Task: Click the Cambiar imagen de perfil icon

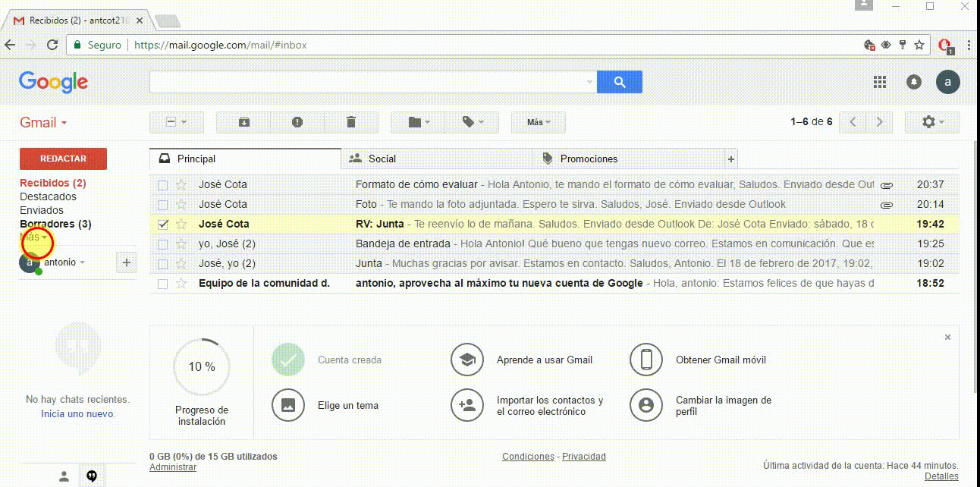Action: click(646, 405)
